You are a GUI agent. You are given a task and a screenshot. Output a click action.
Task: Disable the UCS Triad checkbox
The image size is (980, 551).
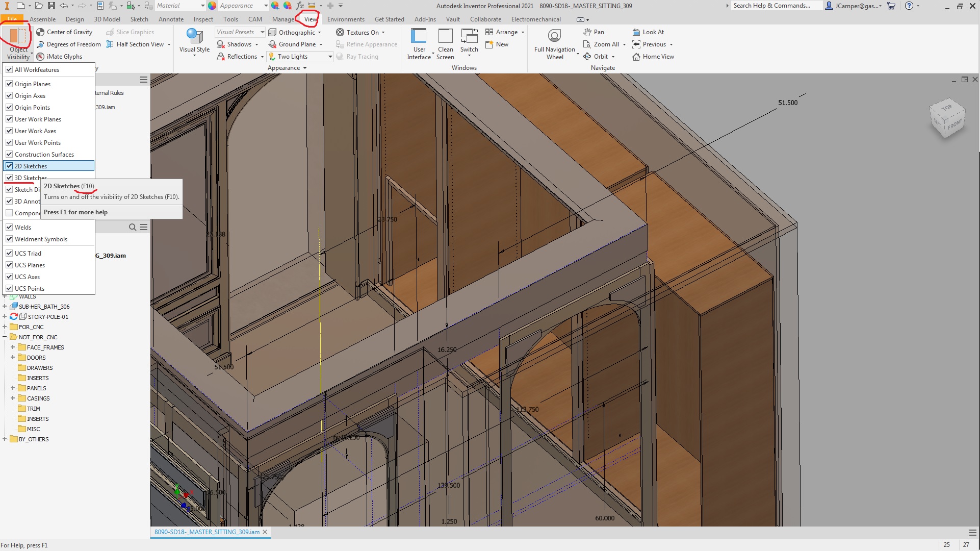coord(9,253)
